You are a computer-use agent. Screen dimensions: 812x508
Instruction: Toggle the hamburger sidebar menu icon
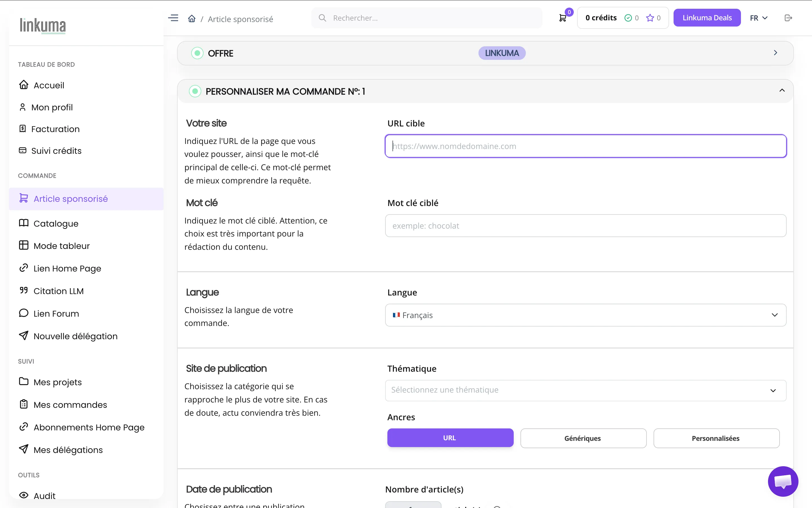coord(173,18)
